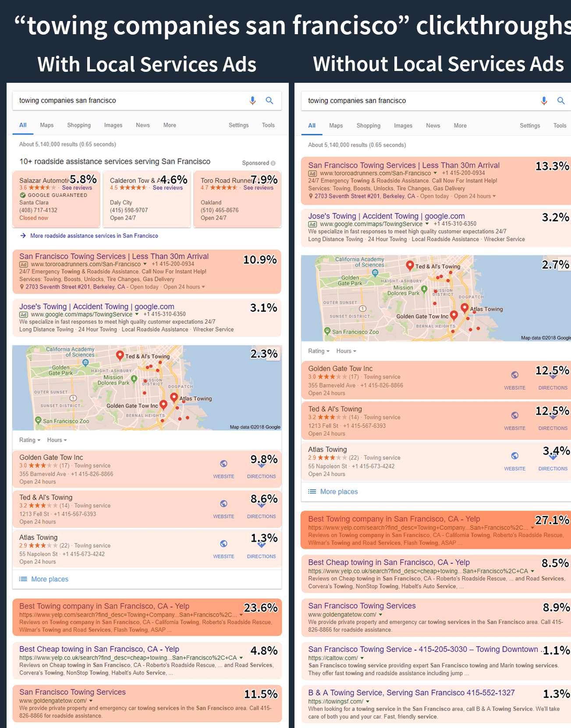Screen dimensions: 571x728
Task: Click 'See reviews' on Calderon Tow card
Action: click(167, 188)
